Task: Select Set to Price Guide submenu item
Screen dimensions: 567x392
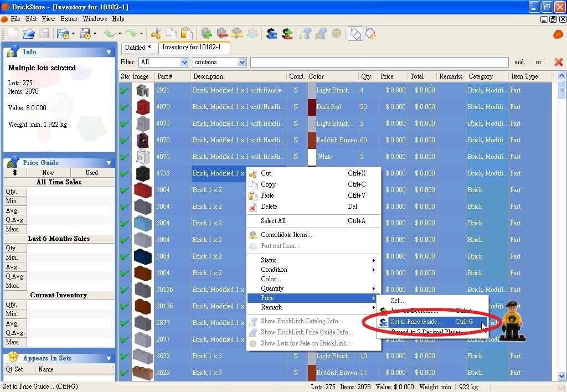Action: pyautogui.click(x=432, y=322)
